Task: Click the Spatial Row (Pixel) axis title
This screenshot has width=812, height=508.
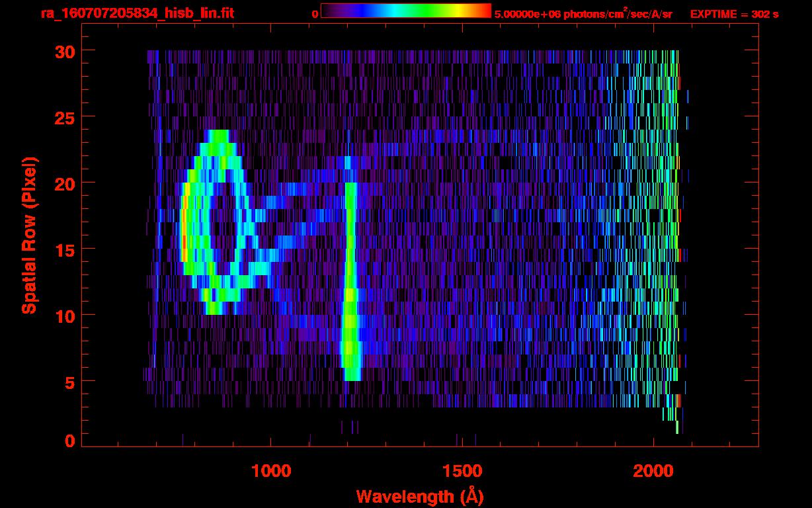Action: click(x=29, y=235)
